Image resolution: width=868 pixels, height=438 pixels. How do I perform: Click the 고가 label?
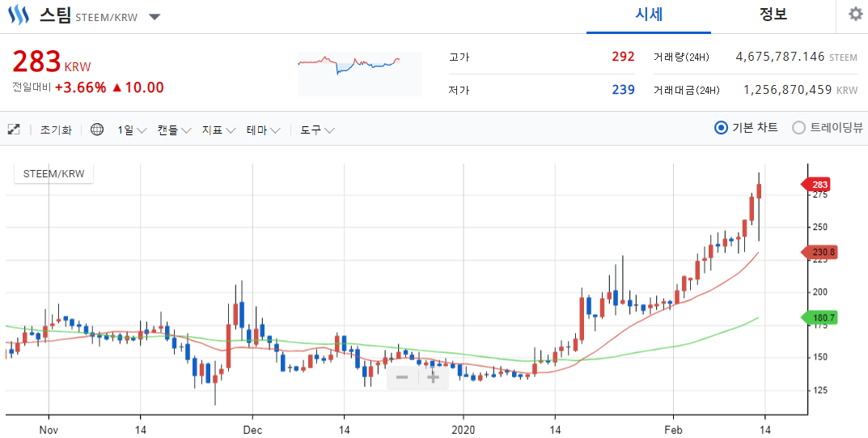point(459,57)
